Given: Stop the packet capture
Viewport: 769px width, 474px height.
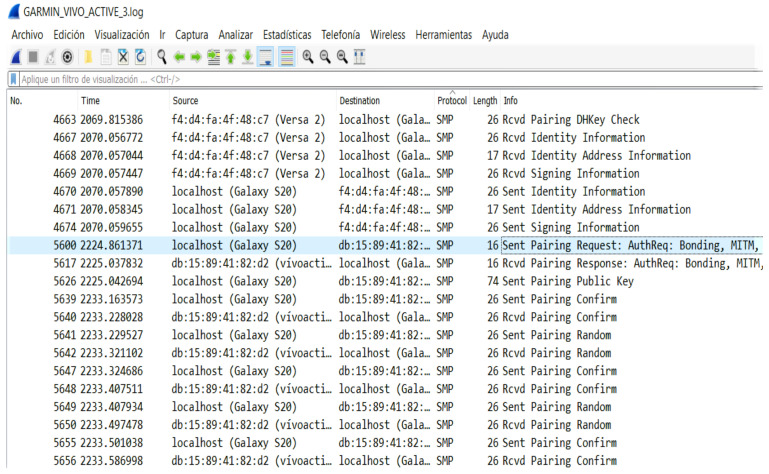Looking at the screenshot, I should click(x=33, y=57).
